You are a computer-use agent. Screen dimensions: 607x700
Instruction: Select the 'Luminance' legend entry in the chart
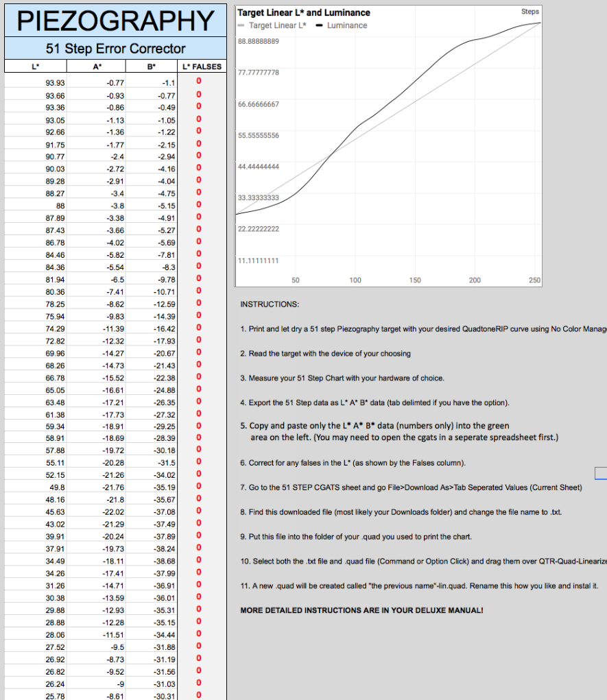coord(342,25)
